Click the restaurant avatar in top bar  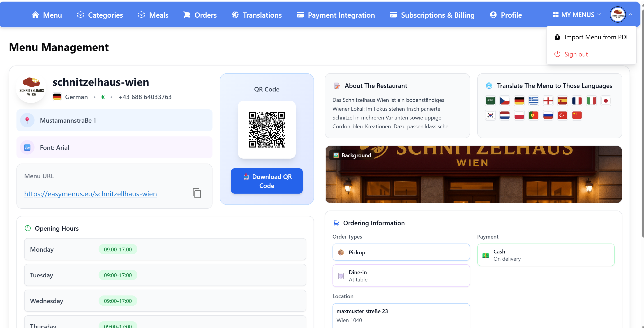pyautogui.click(x=618, y=15)
